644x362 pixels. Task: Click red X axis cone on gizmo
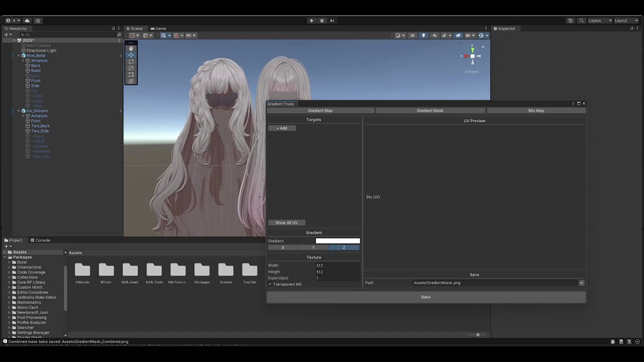tap(466, 56)
